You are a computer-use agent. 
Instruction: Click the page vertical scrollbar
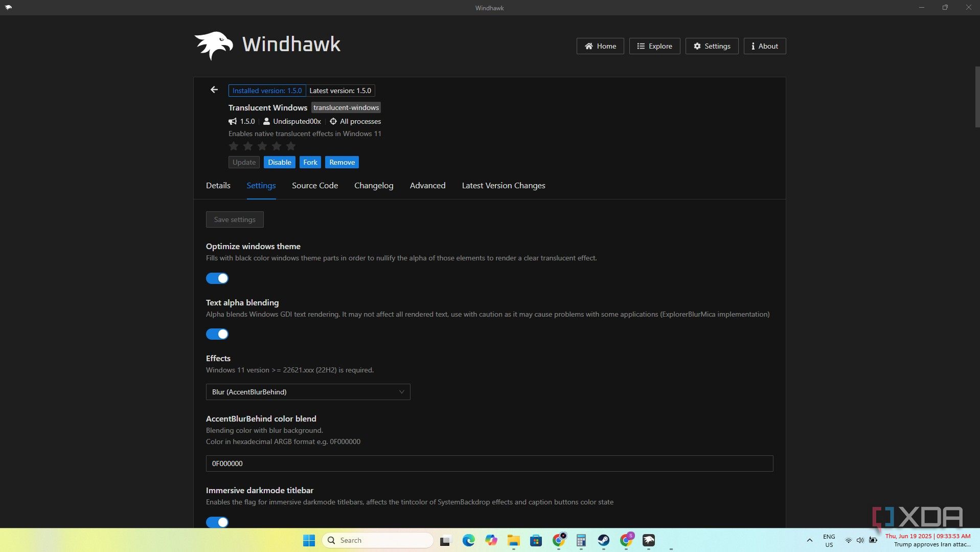[977, 97]
